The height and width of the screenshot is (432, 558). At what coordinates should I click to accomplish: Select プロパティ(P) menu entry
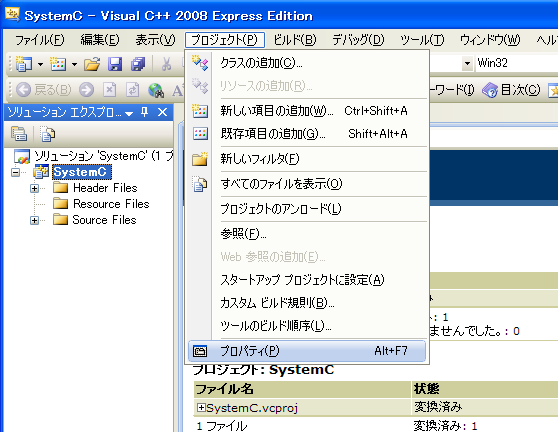pyautogui.click(x=307, y=351)
